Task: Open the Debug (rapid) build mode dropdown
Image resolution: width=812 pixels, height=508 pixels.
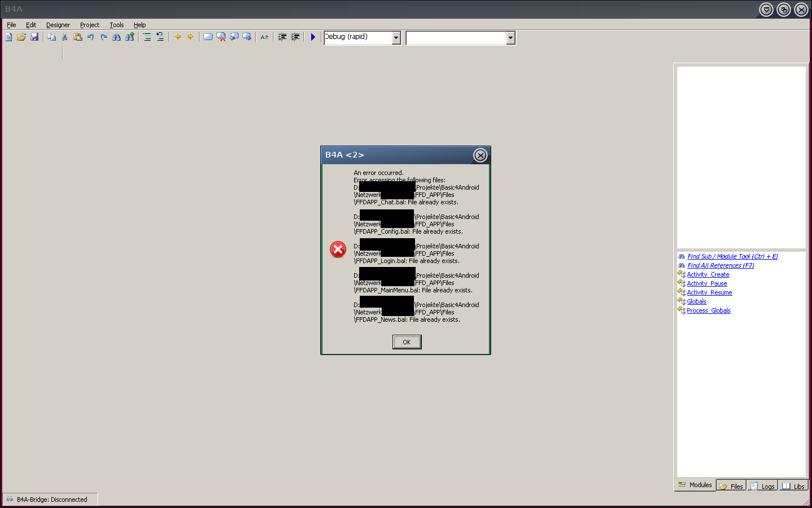Action: tap(396, 38)
